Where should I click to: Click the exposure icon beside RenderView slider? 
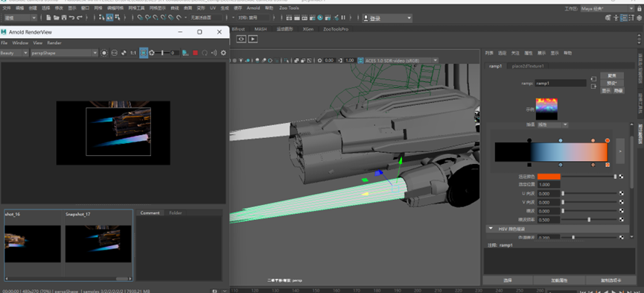pos(152,53)
